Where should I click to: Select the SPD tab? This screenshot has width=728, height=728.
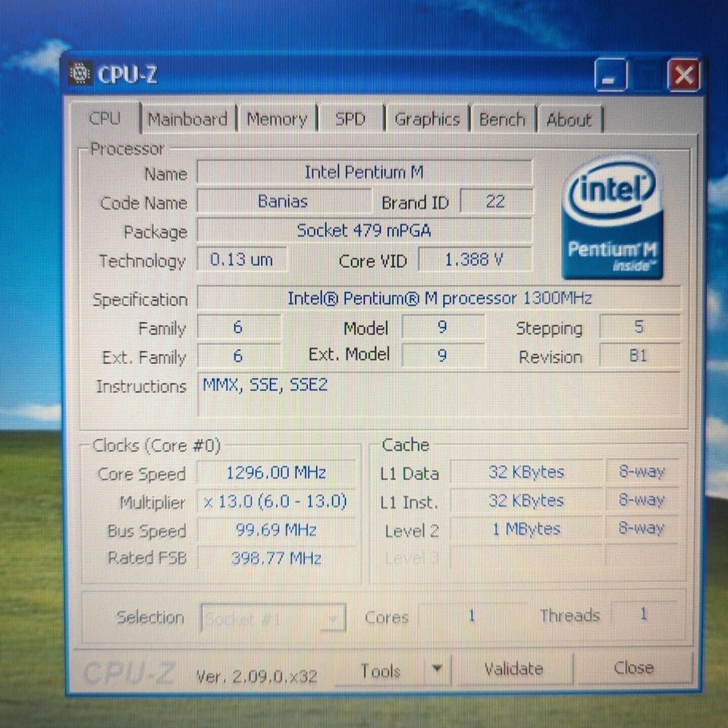click(350, 119)
